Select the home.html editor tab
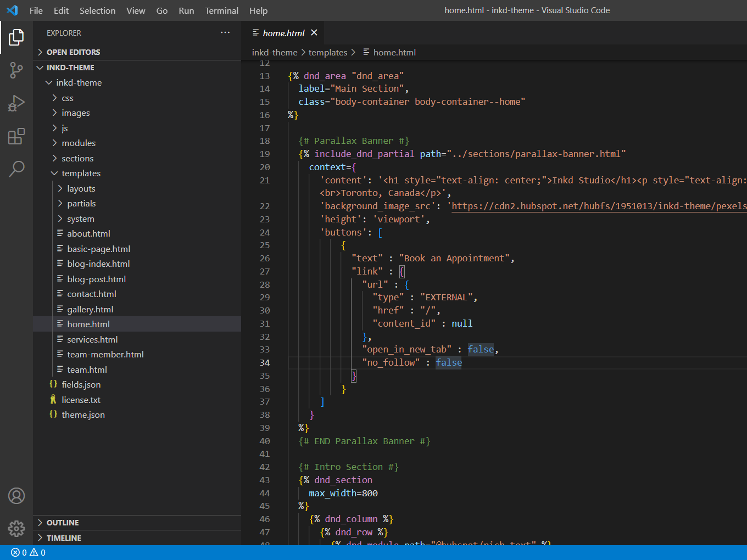747x560 pixels. tap(283, 33)
